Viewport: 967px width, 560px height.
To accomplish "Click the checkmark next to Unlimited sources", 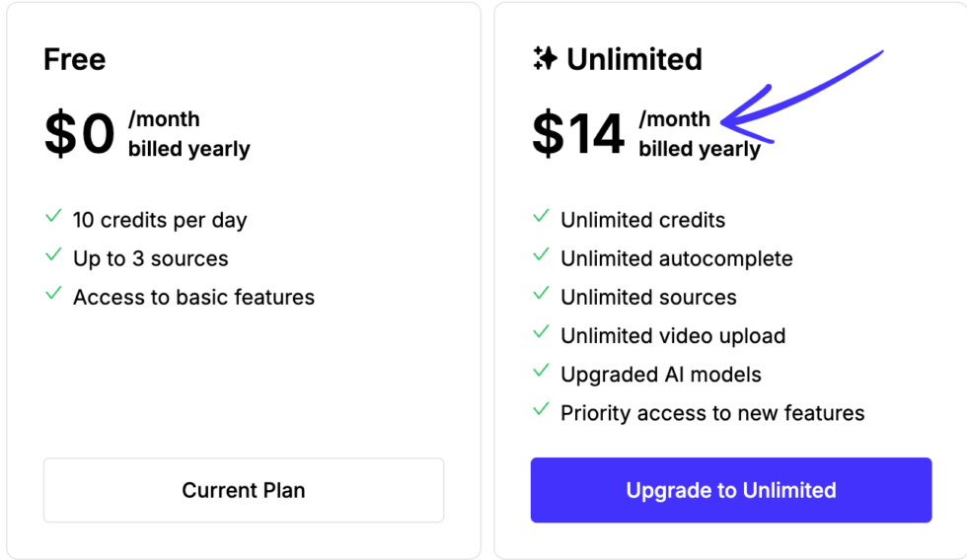I will tap(541, 294).
